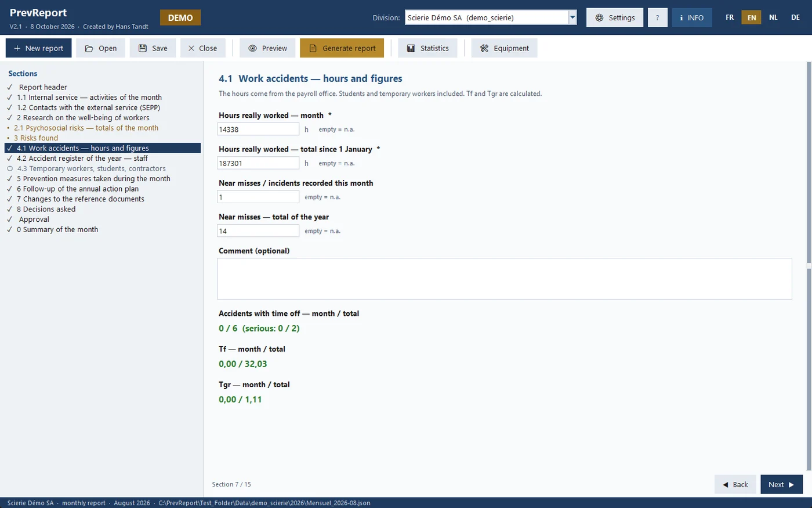The image size is (812, 508).
Task: Click the near misses total of year field
Action: coord(258,230)
